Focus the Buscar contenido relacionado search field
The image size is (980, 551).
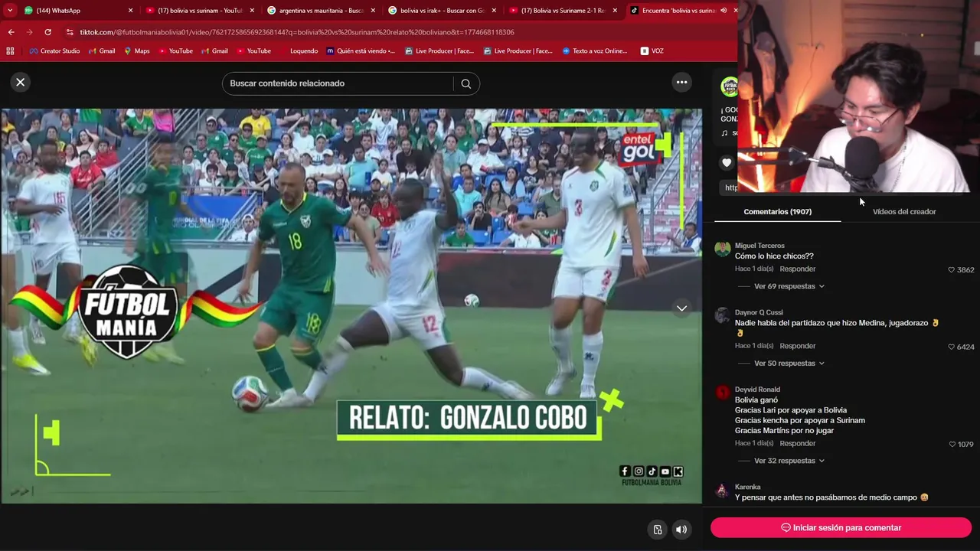click(x=337, y=83)
